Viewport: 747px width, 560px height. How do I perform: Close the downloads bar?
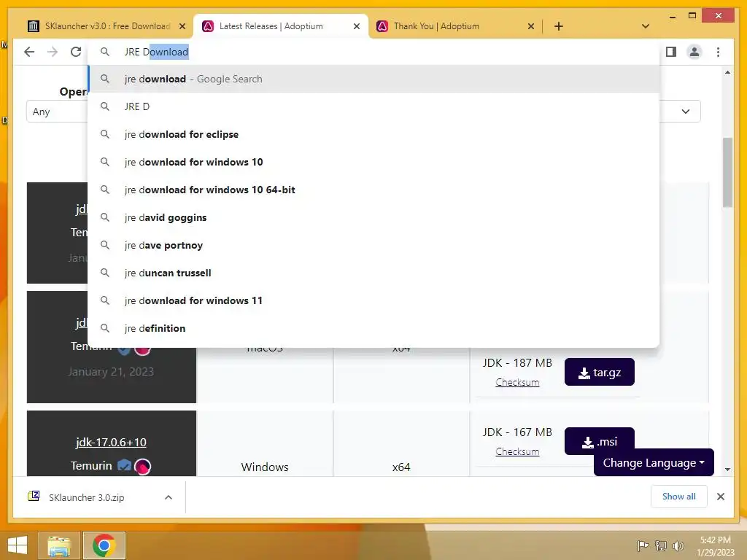[720, 497]
